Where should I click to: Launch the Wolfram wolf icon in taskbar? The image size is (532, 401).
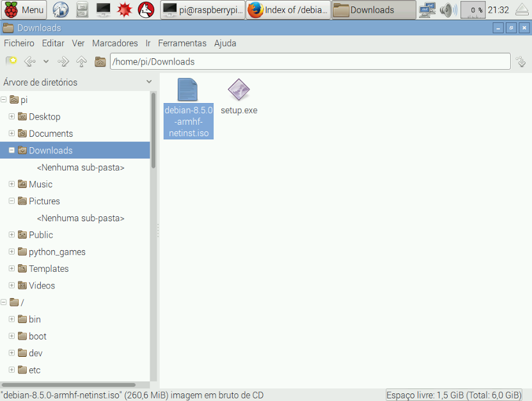coord(146,10)
